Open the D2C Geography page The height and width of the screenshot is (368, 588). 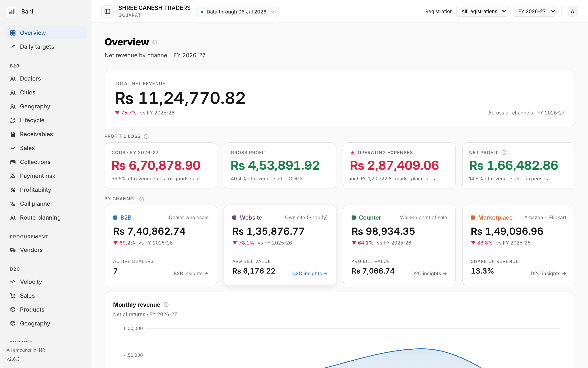tap(46, 323)
